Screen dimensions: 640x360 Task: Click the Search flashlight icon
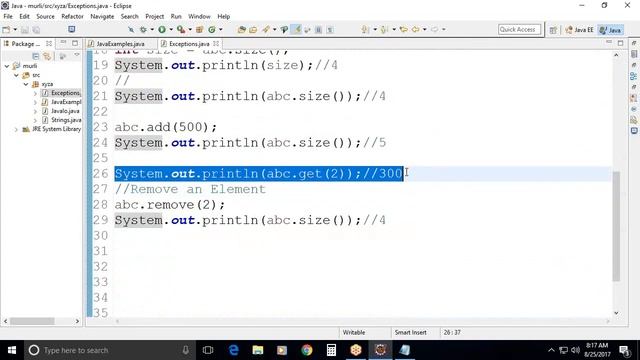coord(266,29)
